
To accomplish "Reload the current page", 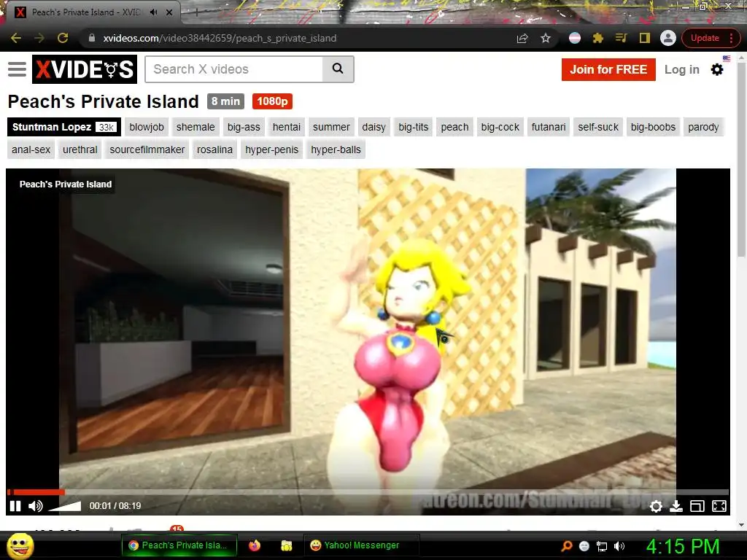I will [x=63, y=38].
